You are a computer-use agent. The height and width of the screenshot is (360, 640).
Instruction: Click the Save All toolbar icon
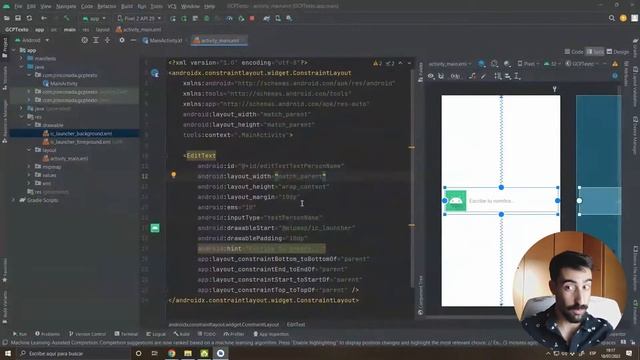tap(18, 18)
